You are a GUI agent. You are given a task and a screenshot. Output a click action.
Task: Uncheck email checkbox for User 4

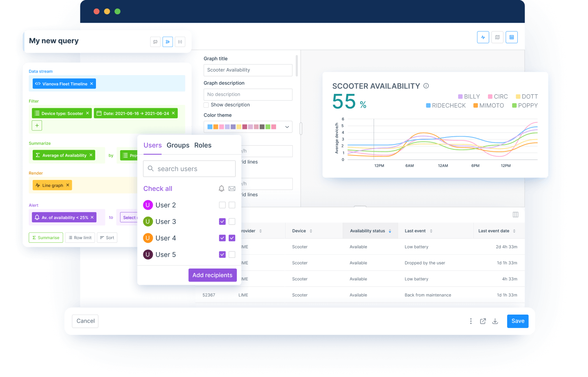232,238
